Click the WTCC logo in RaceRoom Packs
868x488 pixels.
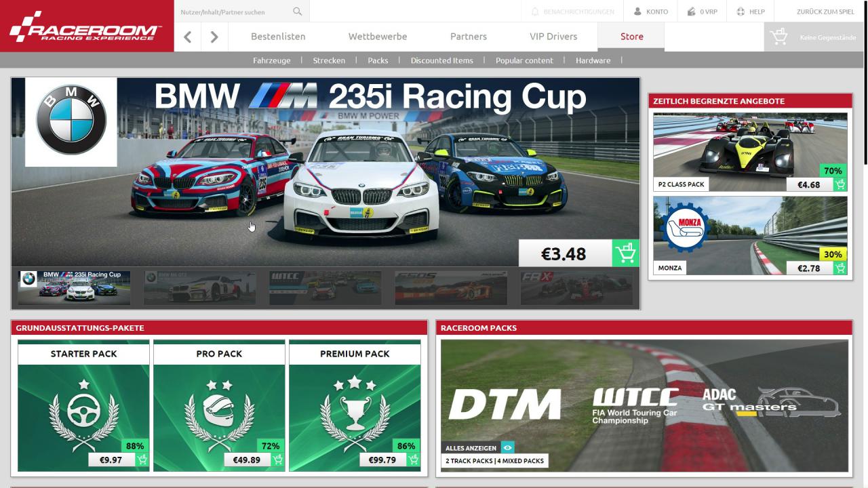pos(635,405)
